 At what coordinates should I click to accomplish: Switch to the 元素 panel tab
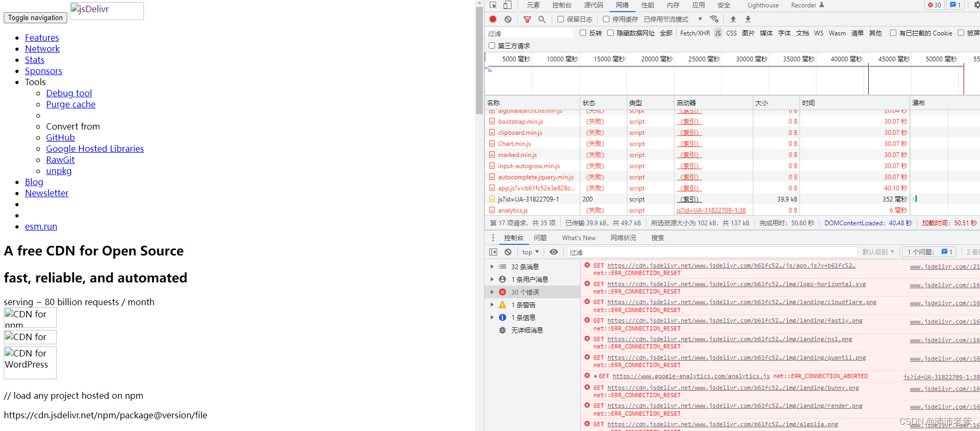click(533, 5)
